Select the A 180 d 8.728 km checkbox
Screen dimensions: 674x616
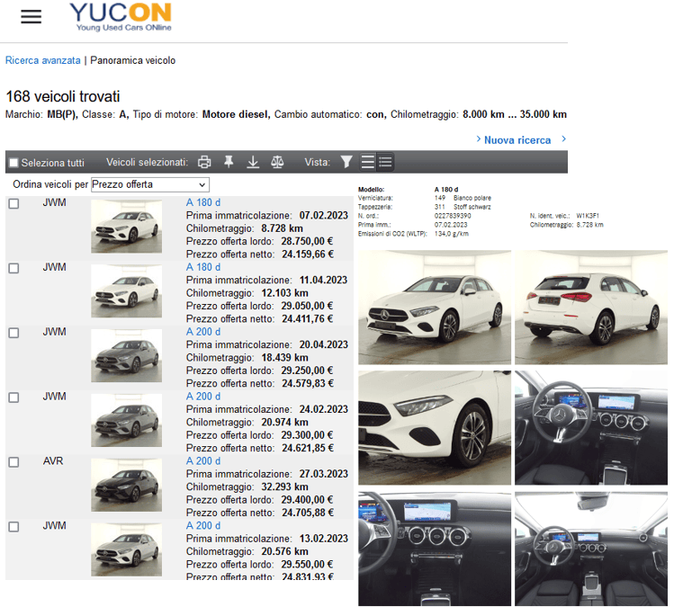(13, 203)
